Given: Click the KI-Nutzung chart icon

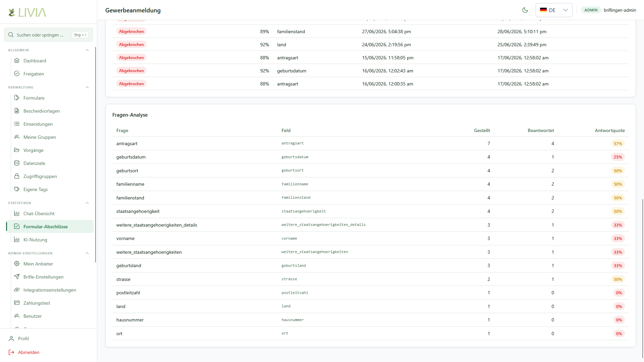Looking at the screenshot, I should pyautogui.click(x=17, y=240).
